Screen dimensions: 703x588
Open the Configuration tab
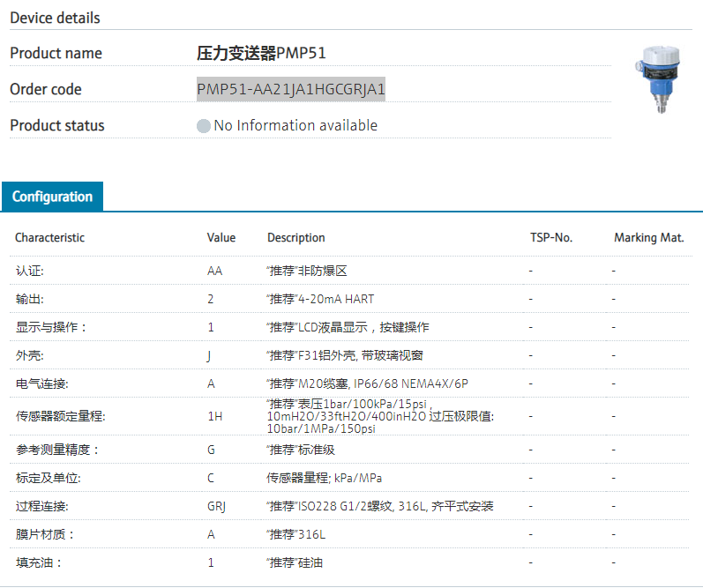pos(52,197)
